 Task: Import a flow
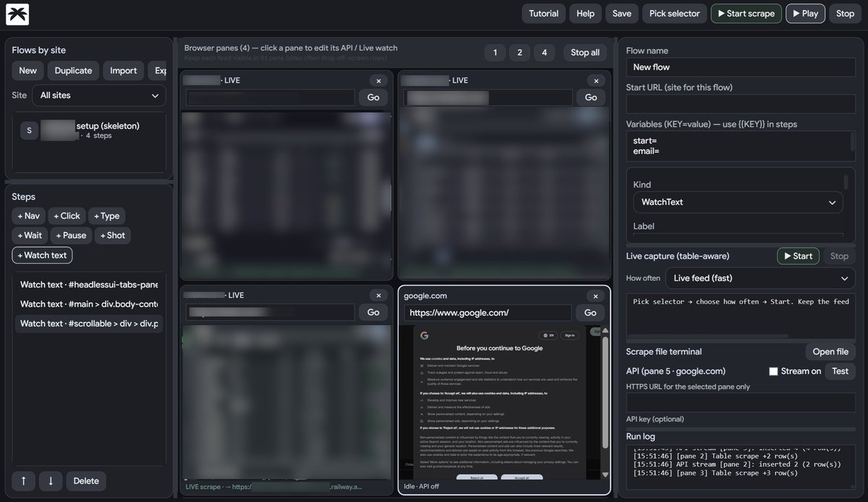(123, 70)
